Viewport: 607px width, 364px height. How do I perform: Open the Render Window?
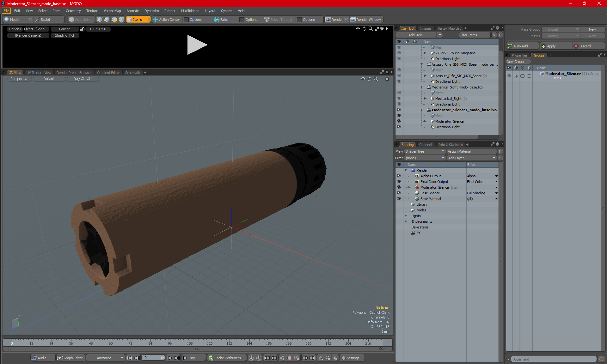tap(366, 20)
